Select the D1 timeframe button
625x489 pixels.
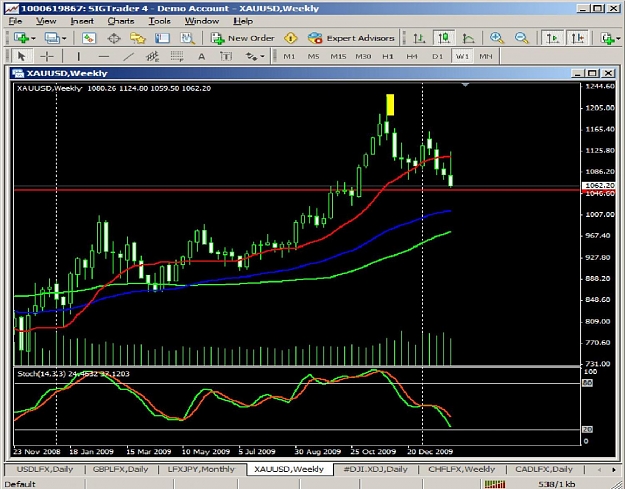(x=437, y=56)
